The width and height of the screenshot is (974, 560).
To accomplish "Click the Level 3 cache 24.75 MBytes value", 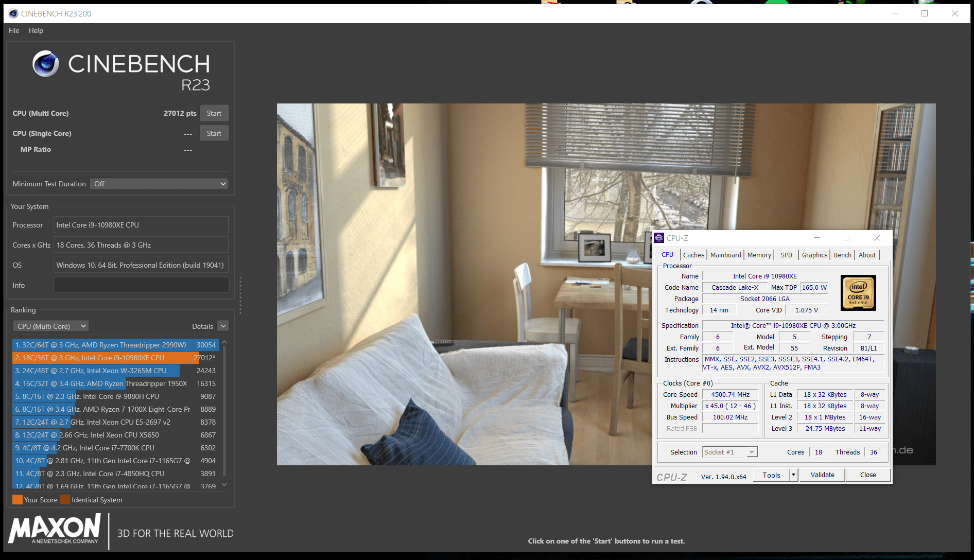I will [x=825, y=429].
